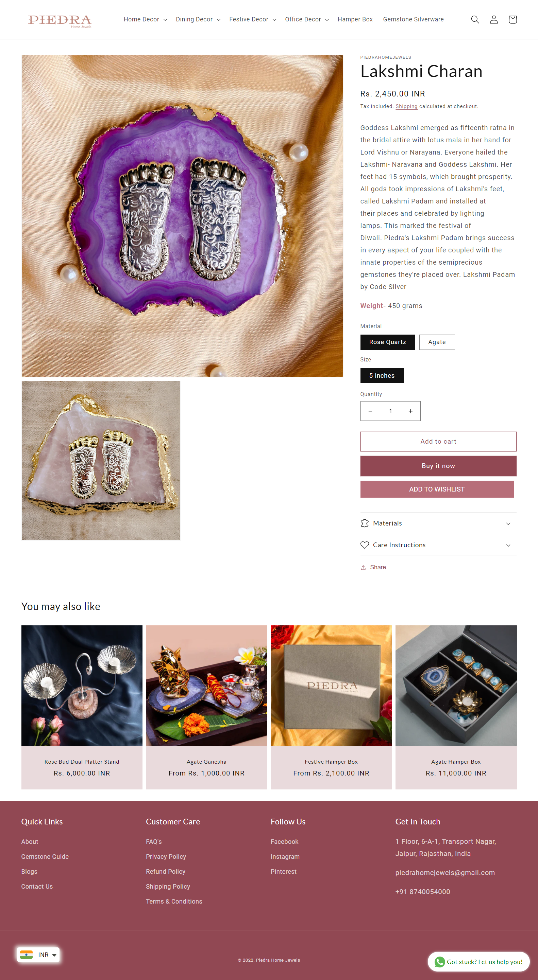This screenshot has width=538, height=980.
Task: Click the Piedra Home Jewels logo
Action: [x=60, y=20]
